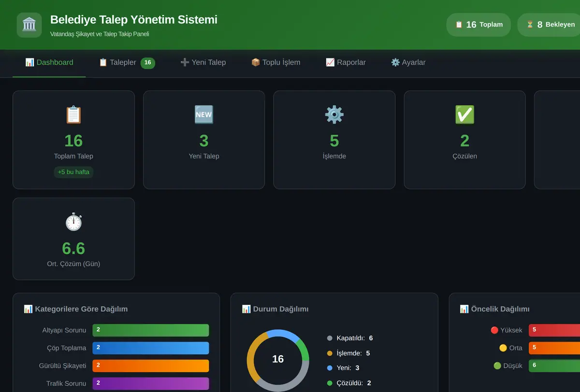This screenshot has width=580, height=392.
Task: Click the green checkmark icon on Çözülen card
Action: [465, 115]
